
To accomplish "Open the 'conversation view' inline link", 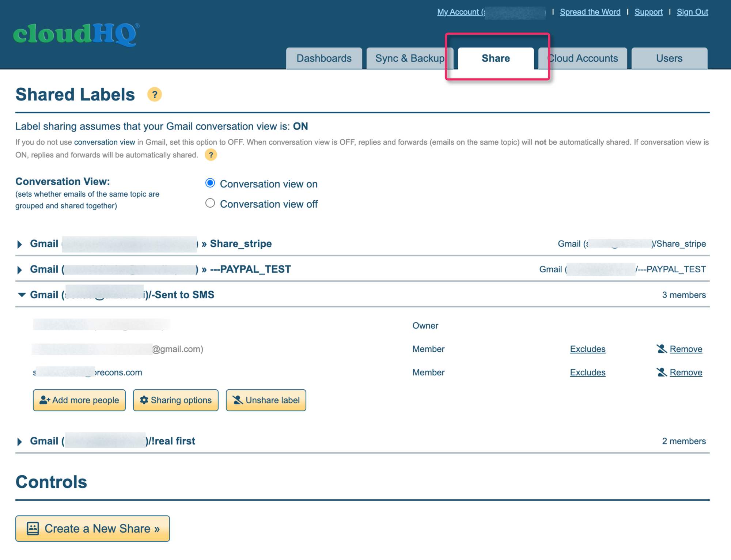I will [105, 142].
